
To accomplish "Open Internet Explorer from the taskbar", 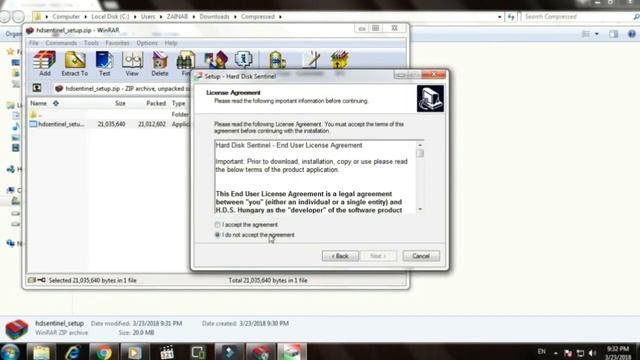I will 72,352.
